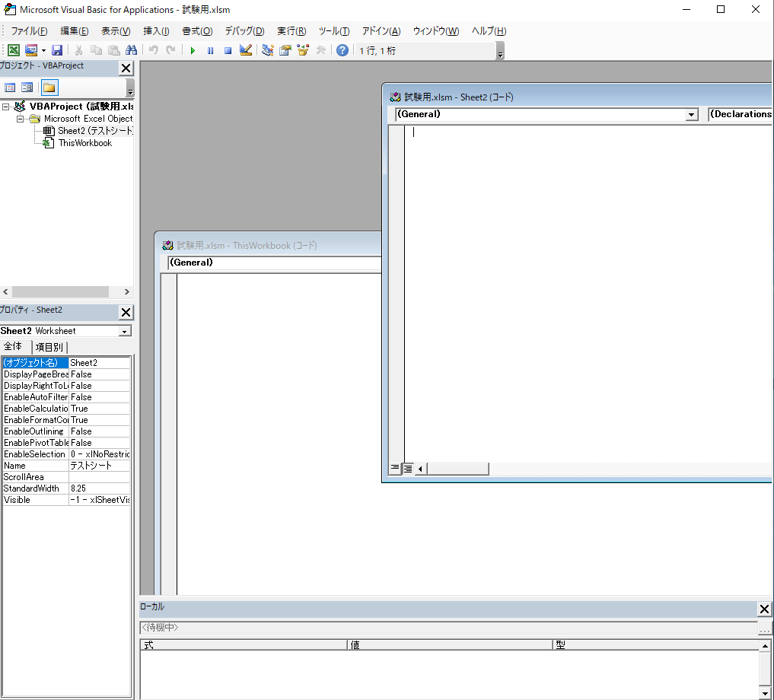Click the Project panel horizontal scrollbar thumb
774x700 pixels.
60,291
